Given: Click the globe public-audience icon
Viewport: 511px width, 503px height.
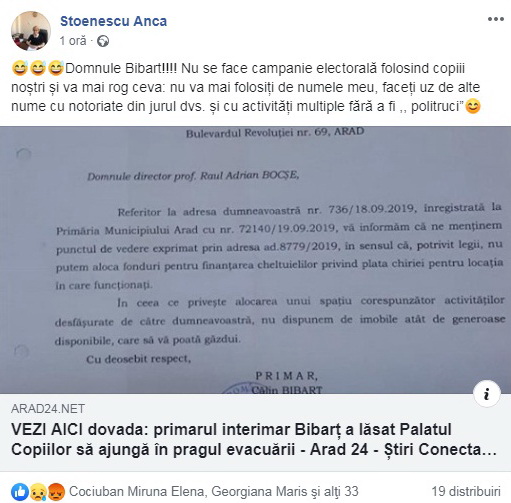Looking at the screenshot, I should pyautogui.click(x=103, y=41).
